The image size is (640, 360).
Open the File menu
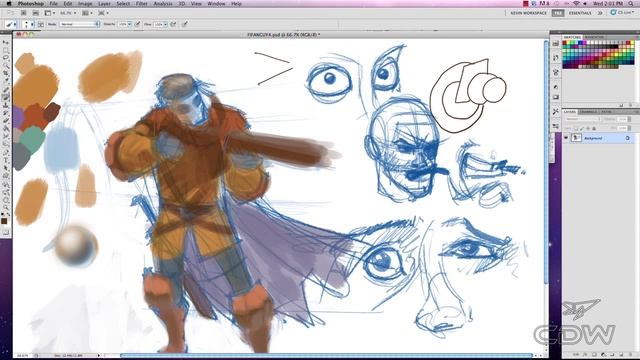pyautogui.click(x=53, y=4)
